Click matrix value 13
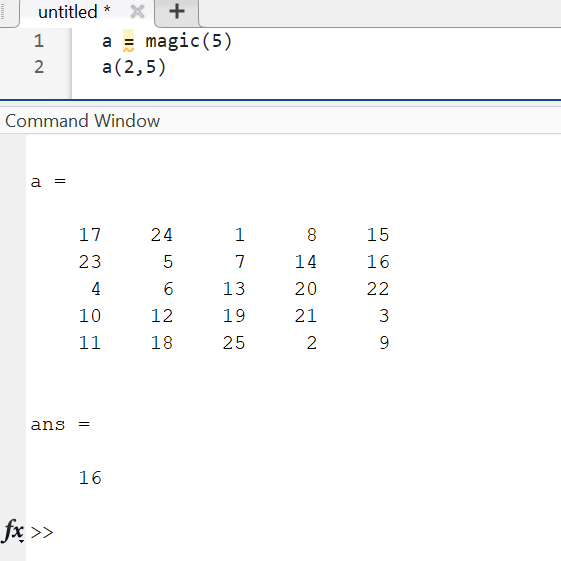This screenshot has height=561, width=561. click(x=234, y=289)
